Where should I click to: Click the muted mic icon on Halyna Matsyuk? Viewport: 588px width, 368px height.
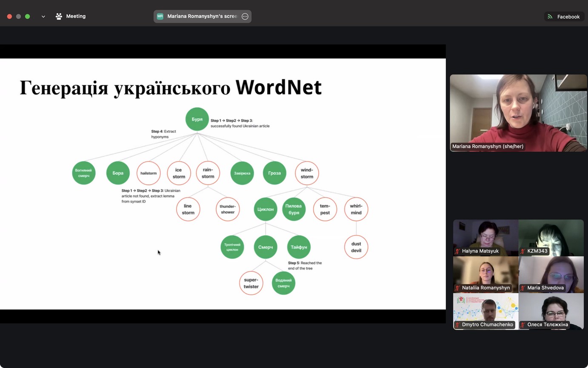(x=458, y=251)
